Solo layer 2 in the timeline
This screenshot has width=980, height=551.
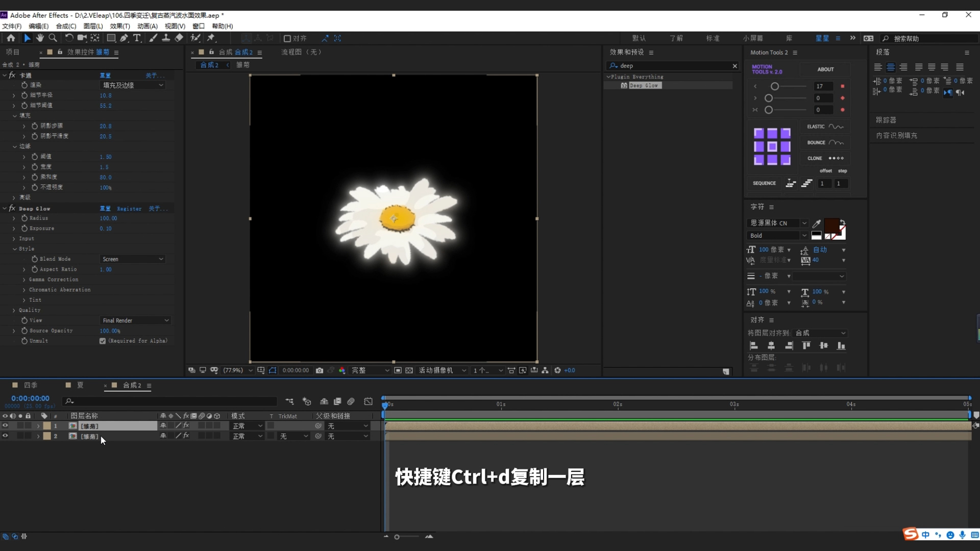(x=20, y=436)
